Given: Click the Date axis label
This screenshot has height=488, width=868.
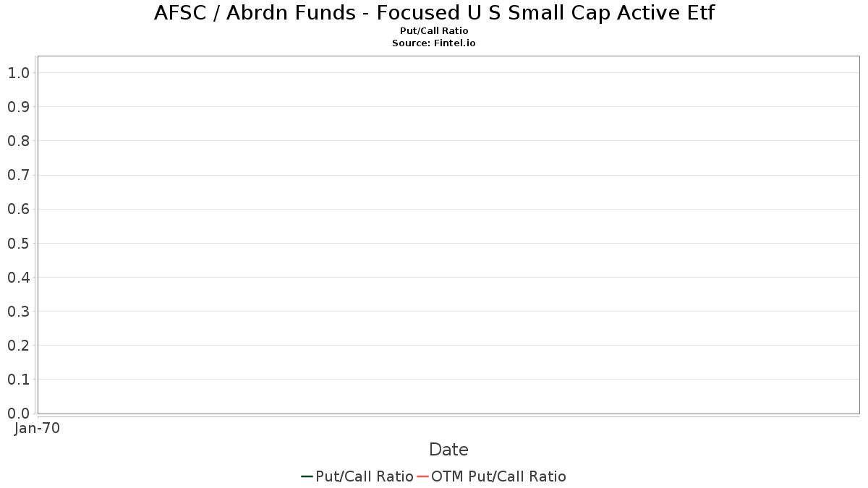Looking at the screenshot, I should (x=448, y=450).
